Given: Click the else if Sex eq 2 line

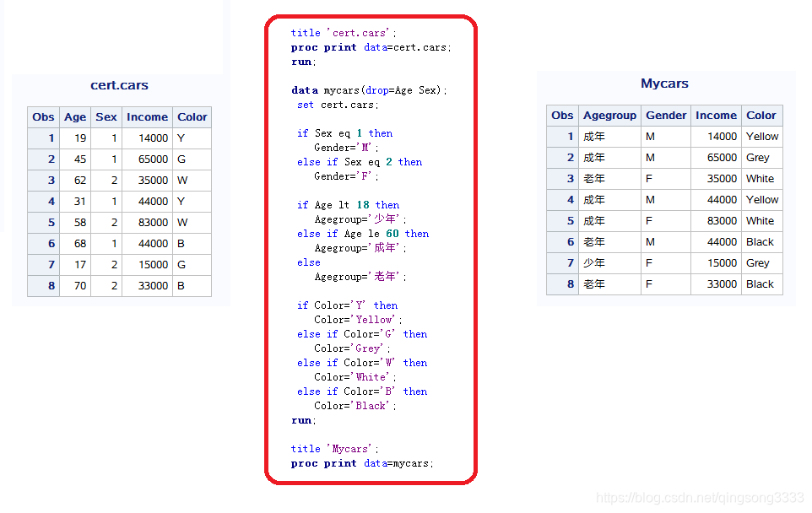Looking at the screenshot, I should (359, 161).
